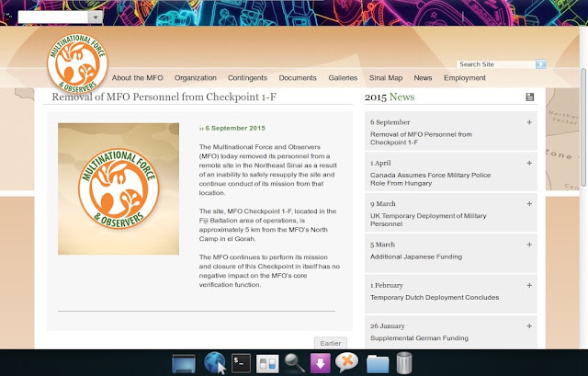Open the magnifying glass search in dock
The width and height of the screenshot is (588, 376).
(x=294, y=363)
